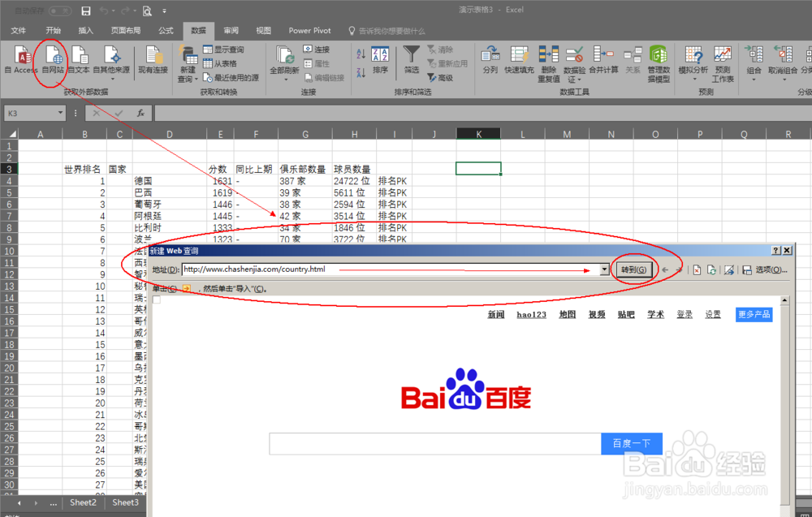Click the 排序 (Sort) button
The image size is (812, 517).
coord(380,61)
